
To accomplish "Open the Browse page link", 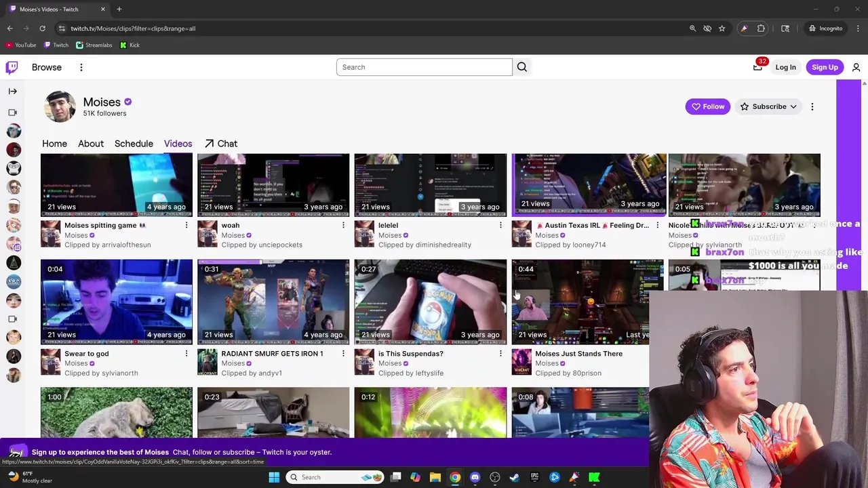I will tap(47, 67).
